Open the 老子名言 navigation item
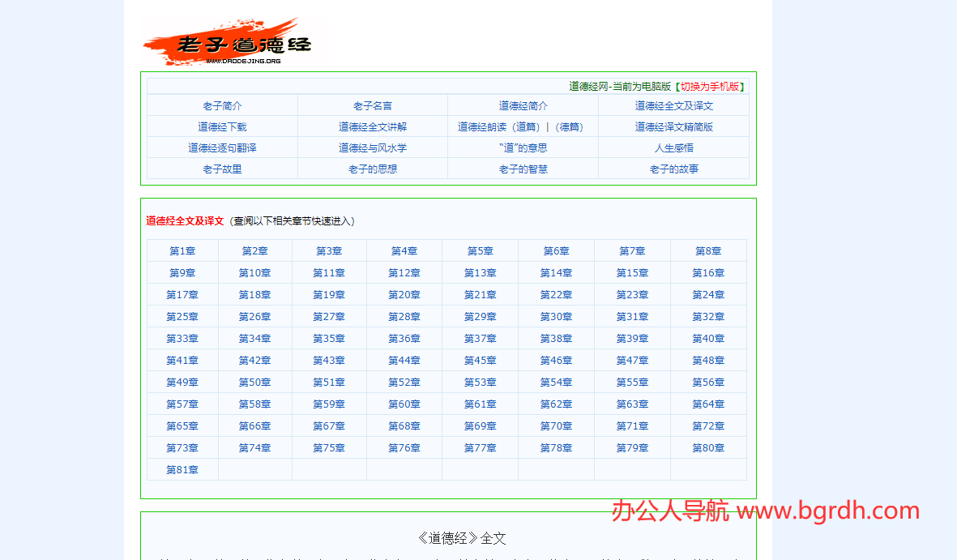Screen dimensions: 957x560 click(x=372, y=105)
